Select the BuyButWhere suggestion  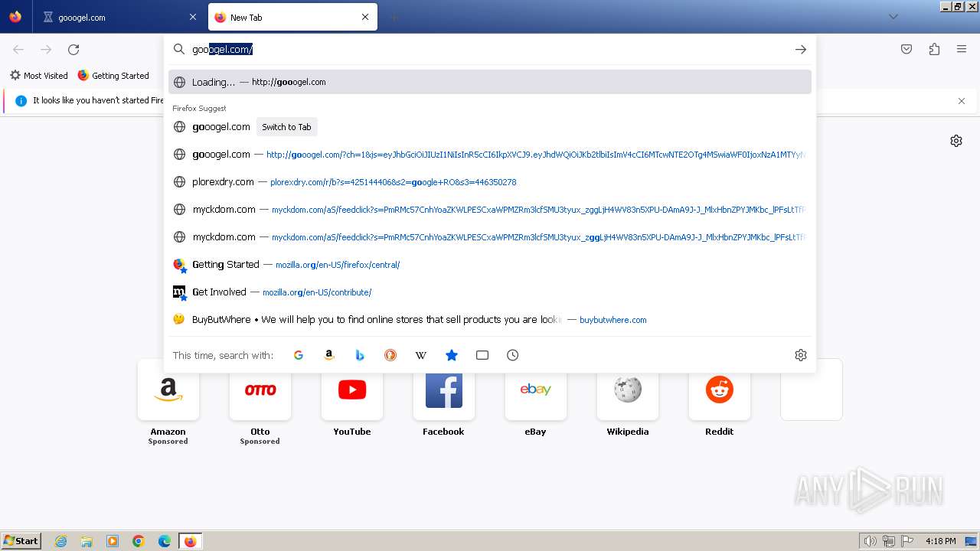490,320
